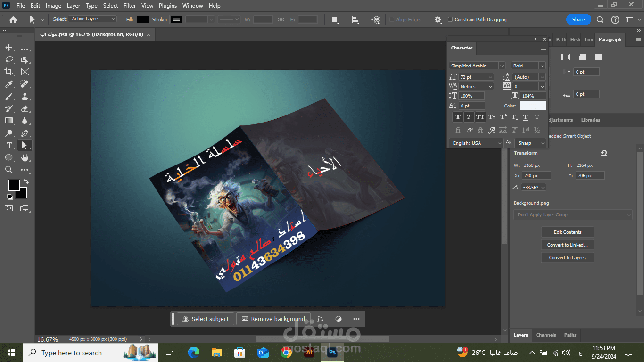Open the 72 pt font size dropdown
Image resolution: width=644 pixels, height=362 pixels.
490,77
